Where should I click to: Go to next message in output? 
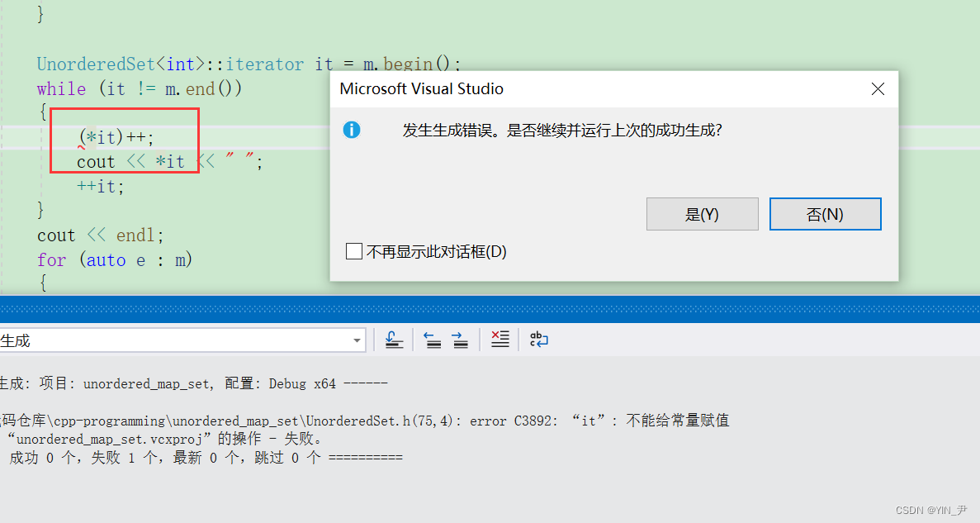tap(459, 340)
